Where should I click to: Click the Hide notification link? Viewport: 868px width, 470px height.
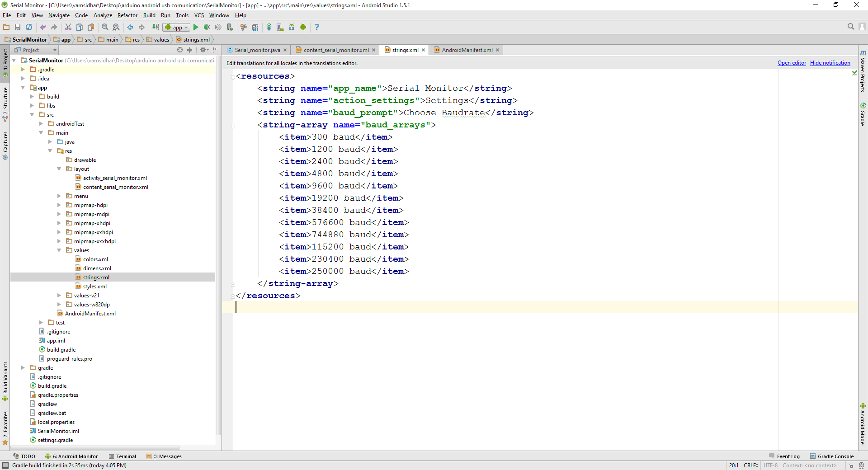830,63
